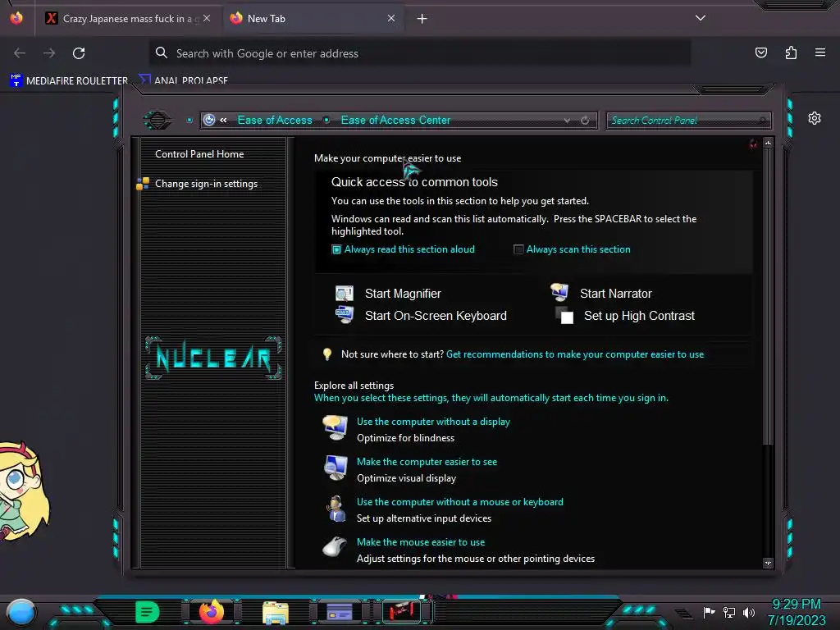Click the mouse icon beside mouse settings

335,547
